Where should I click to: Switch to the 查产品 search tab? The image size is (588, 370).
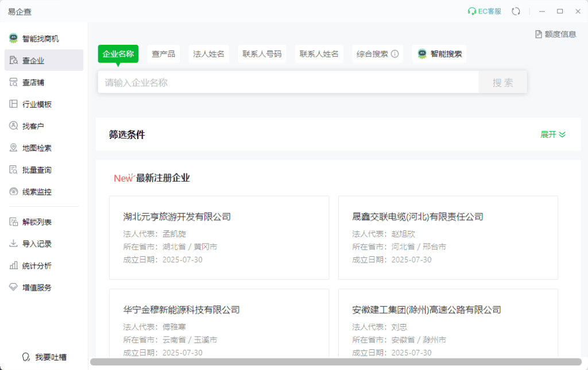coord(164,54)
